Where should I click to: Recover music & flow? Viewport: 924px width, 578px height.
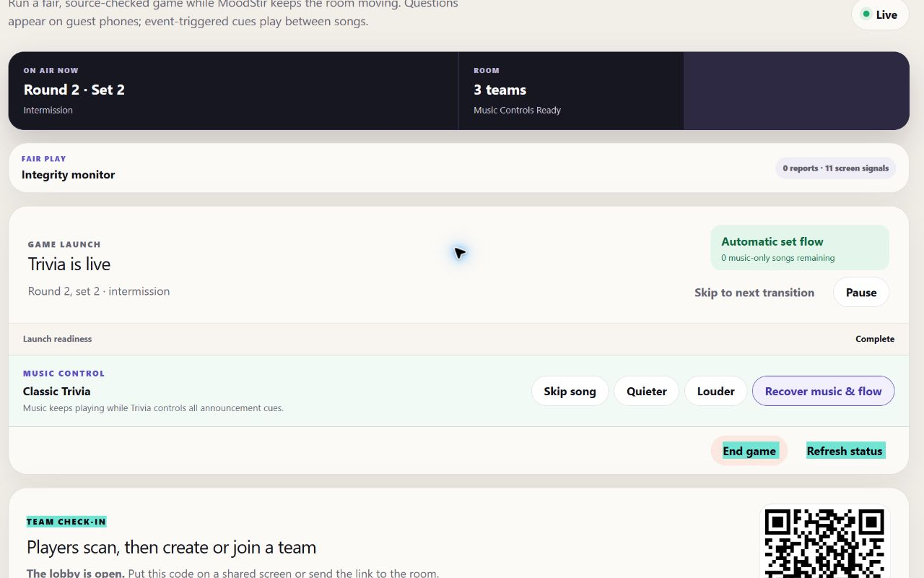(824, 391)
